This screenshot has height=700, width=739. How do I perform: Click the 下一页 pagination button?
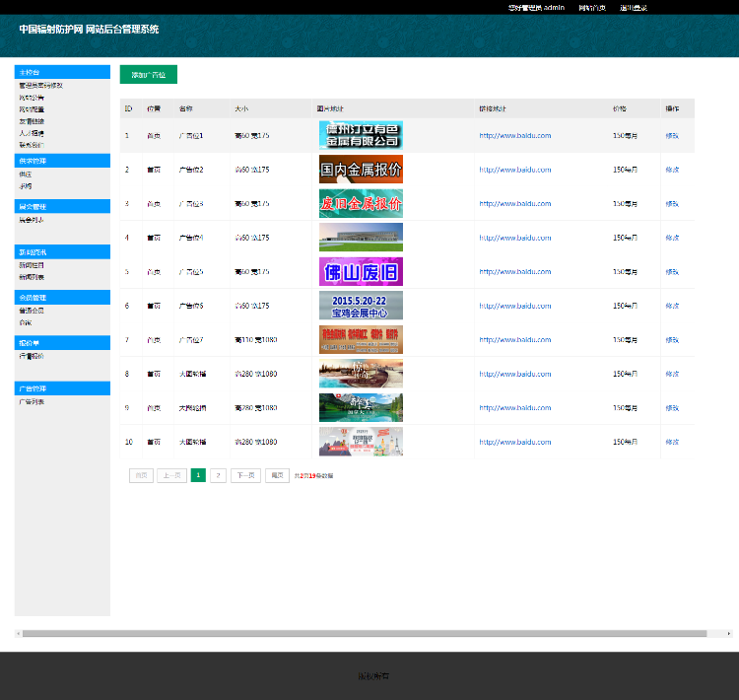[x=245, y=475]
